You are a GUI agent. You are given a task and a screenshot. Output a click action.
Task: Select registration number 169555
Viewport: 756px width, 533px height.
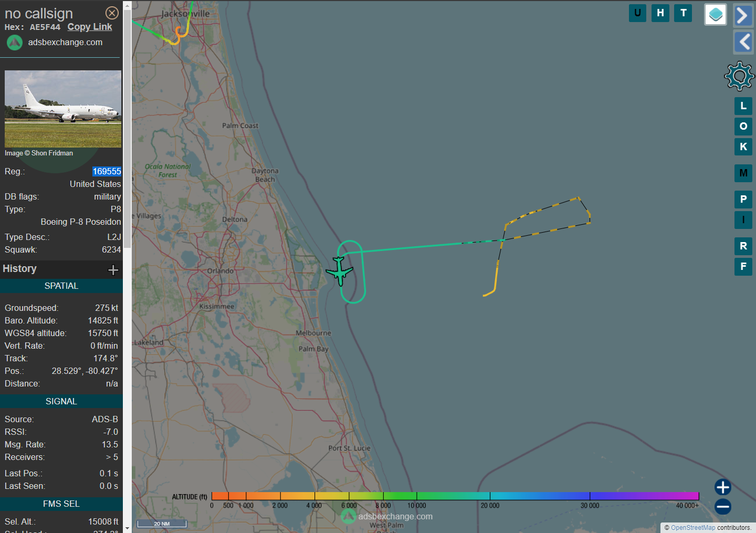coord(107,171)
